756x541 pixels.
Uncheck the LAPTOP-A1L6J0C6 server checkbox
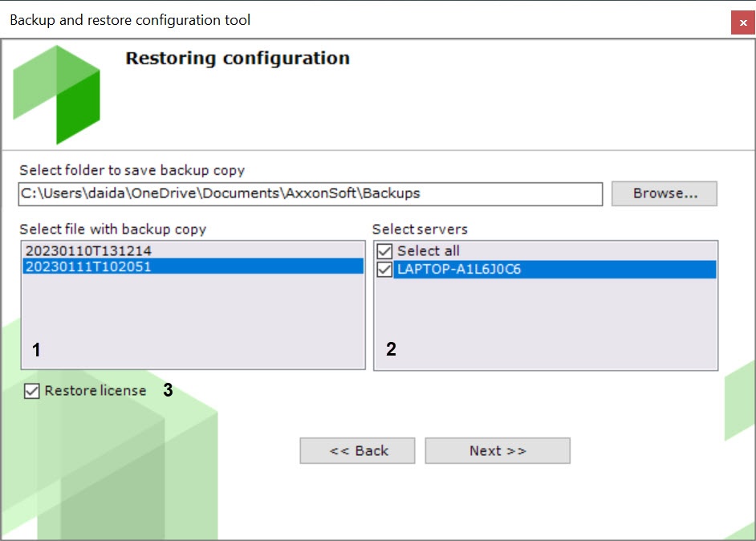(385, 270)
